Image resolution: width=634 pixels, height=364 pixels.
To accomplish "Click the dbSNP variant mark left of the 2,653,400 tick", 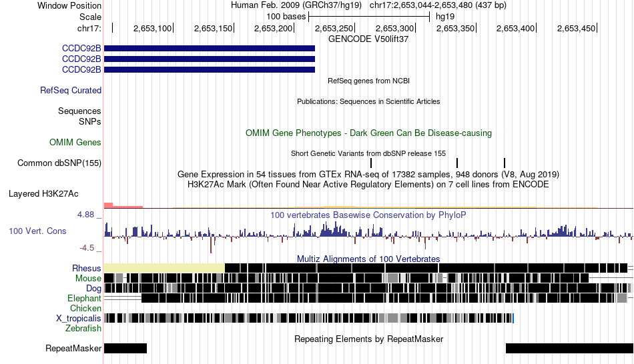I will click(x=505, y=163).
